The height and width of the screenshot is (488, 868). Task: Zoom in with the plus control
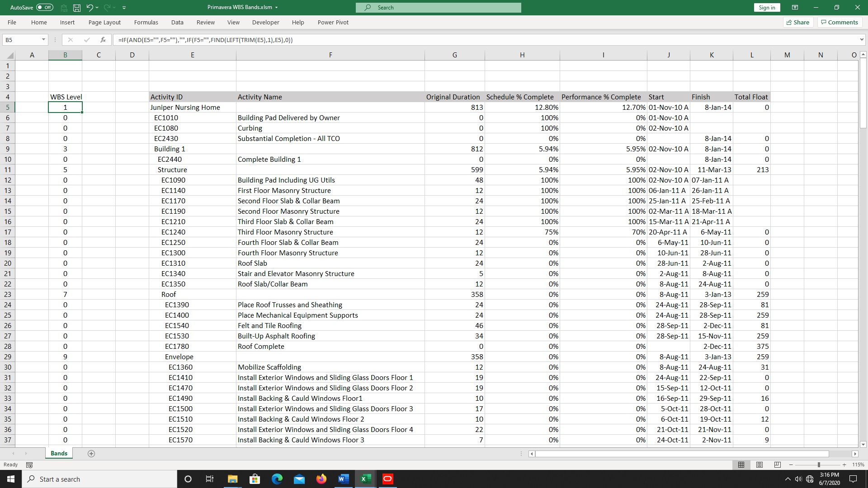click(x=844, y=465)
